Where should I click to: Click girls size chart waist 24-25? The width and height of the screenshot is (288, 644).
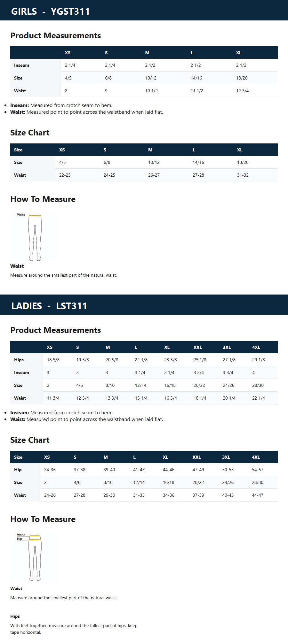(x=109, y=175)
